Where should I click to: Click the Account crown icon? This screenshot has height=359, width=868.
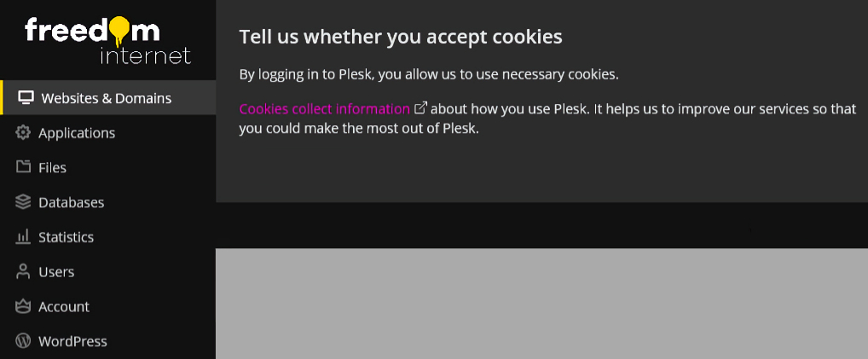coord(23,306)
